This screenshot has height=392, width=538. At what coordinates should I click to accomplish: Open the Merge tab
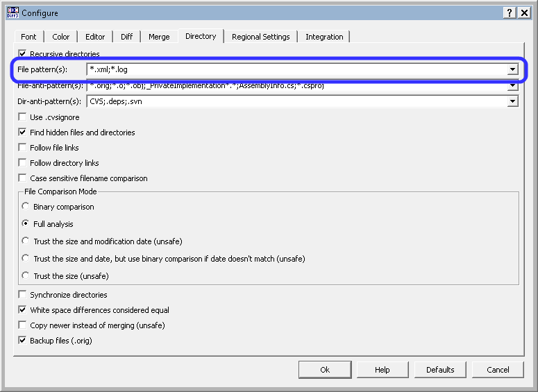point(159,37)
